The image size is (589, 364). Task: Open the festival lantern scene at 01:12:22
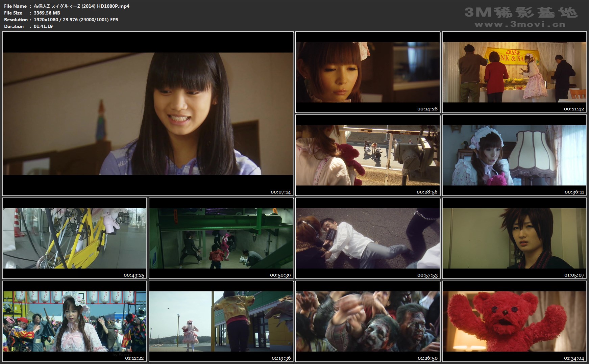coord(74,321)
